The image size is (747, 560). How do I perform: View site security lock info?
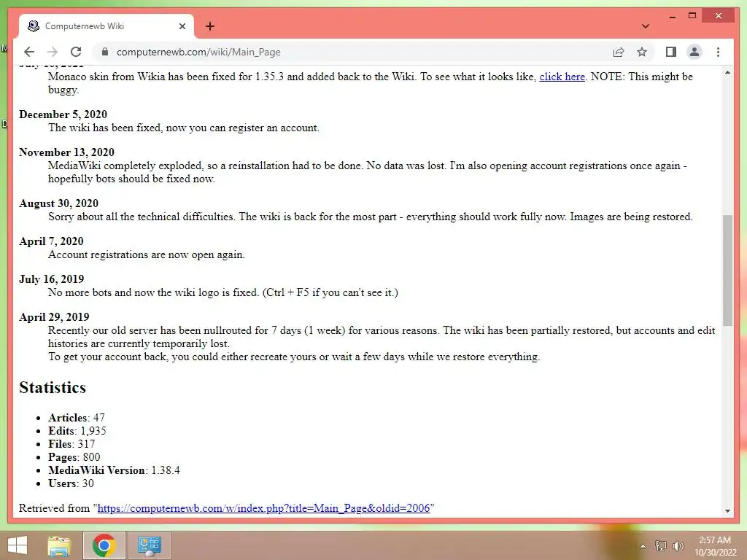tap(105, 52)
